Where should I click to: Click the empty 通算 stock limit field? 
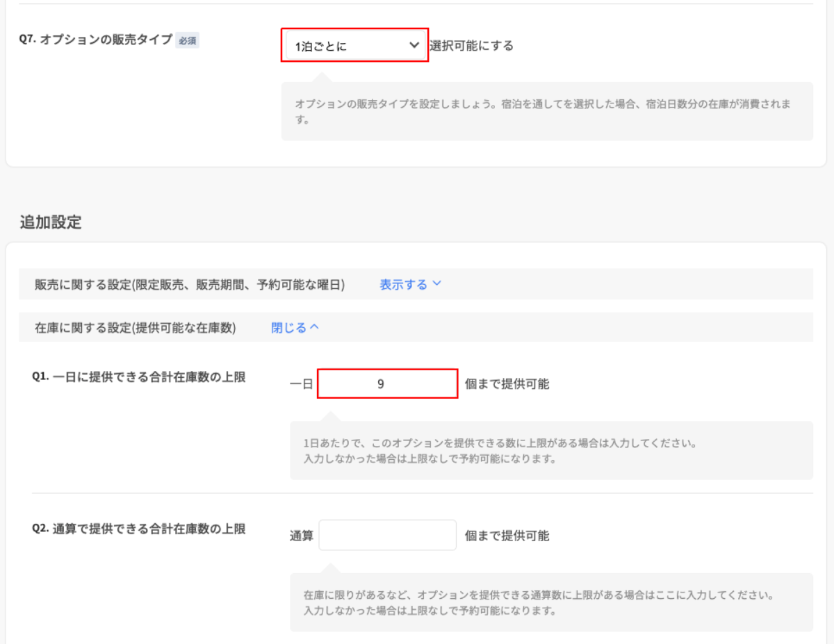387,535
